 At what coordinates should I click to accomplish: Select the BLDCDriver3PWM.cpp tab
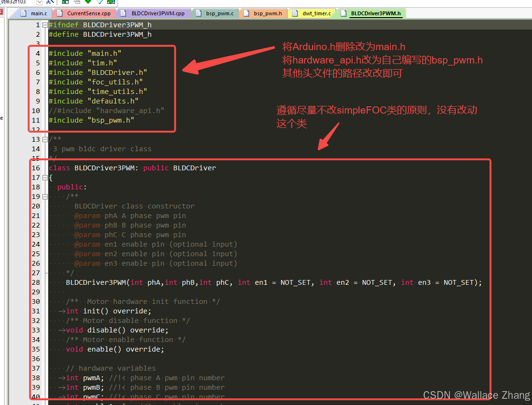tap(157, 13)
